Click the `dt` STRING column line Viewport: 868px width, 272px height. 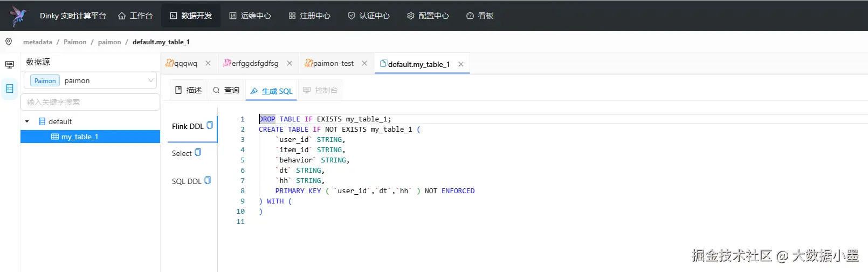[300, 170]
